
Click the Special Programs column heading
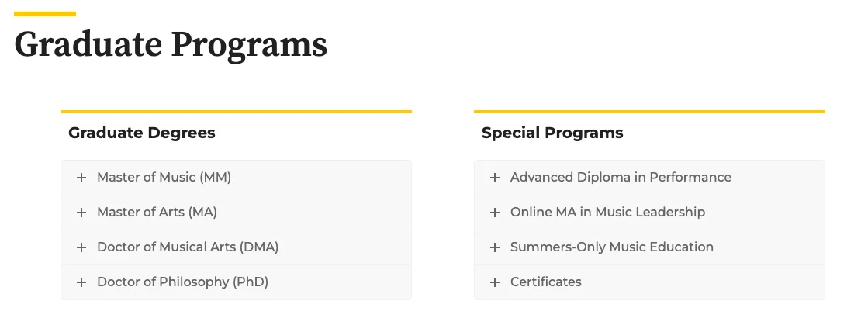tap(552, 133)
